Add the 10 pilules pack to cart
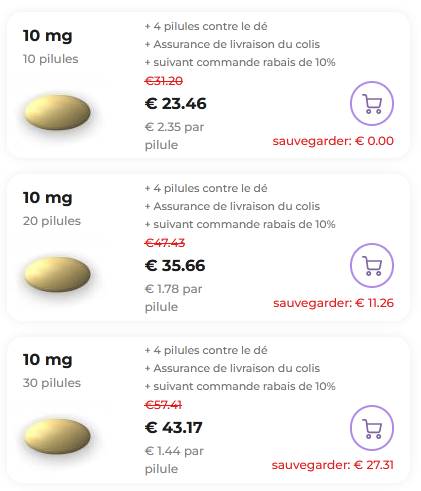 click(372, 103)
